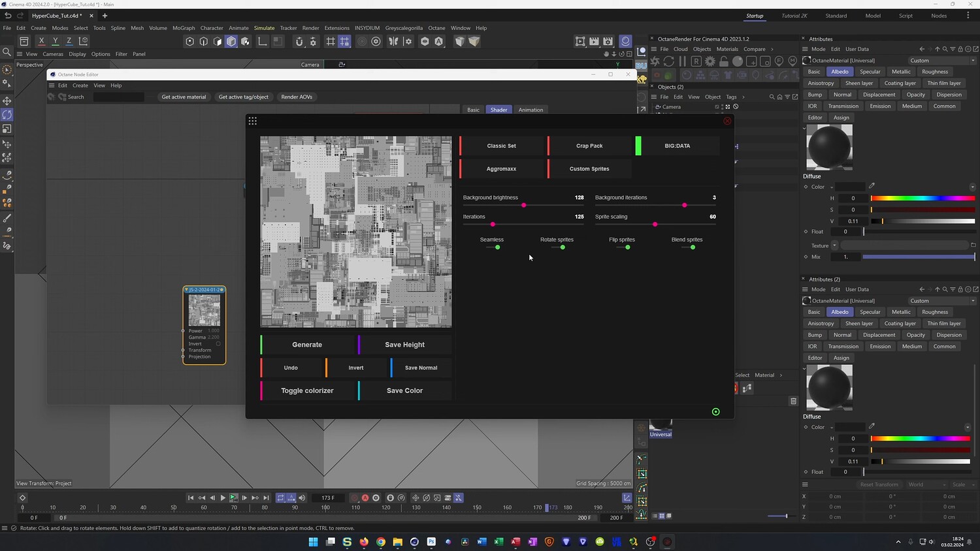The image size is (980, 551).
Task: Open the Simulate menu
Action: (264, 28)
